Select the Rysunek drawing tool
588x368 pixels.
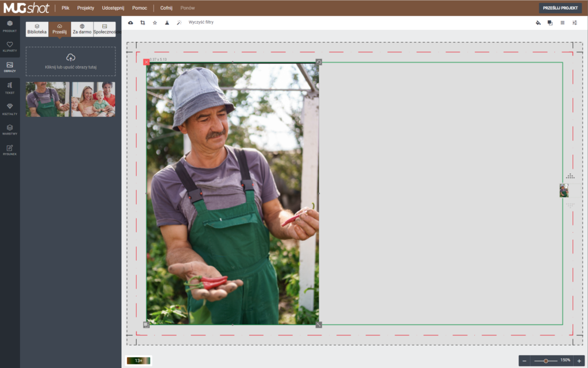10,149
